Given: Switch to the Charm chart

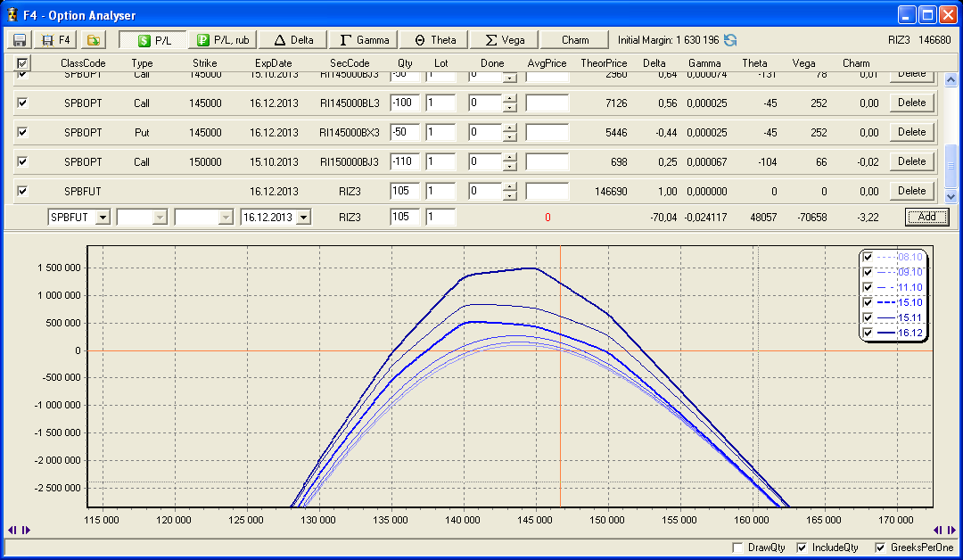Looking at the screenshot, I should coord(575,40).
